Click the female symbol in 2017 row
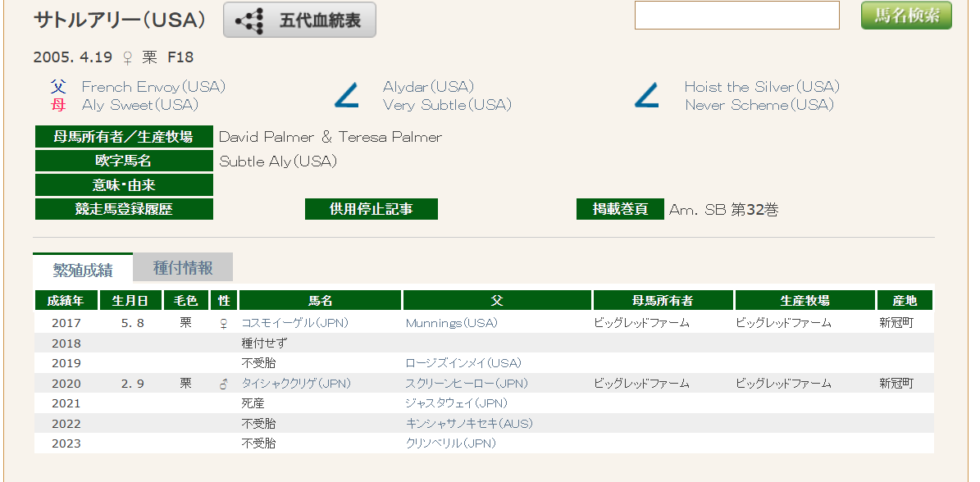980x482 pixels. pos(224,324)
